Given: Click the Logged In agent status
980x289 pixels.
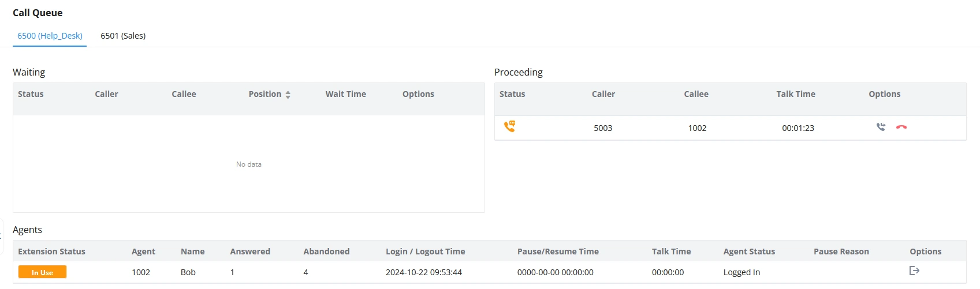Looking at the screenshot, I should click(x=741, y=272).
